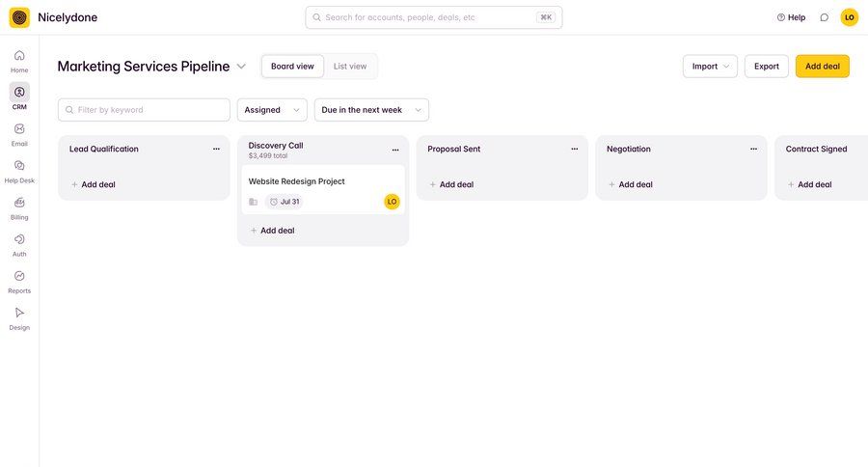Open Lead Qualification column options menu

point(216,149)
